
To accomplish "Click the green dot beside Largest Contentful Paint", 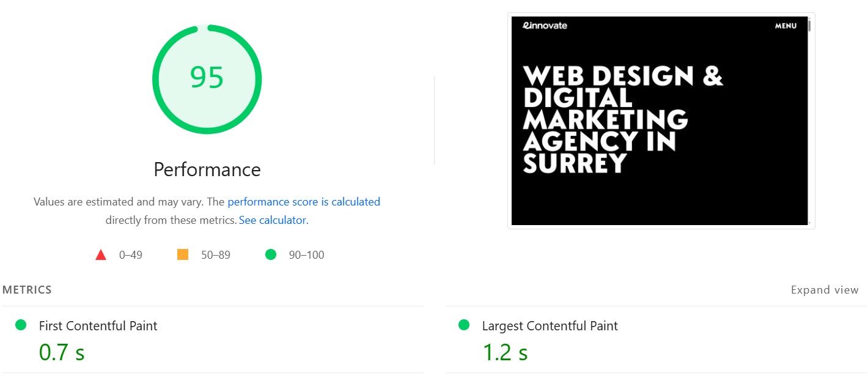I will coord(464,325).
